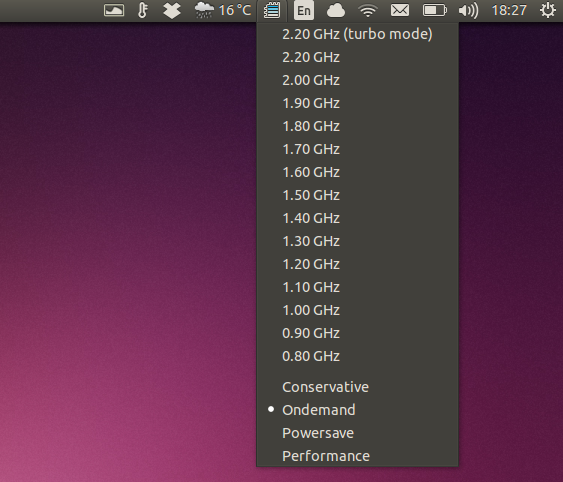Viewport: 563px width, 482px height.
Task: Open the power session menu
Action: point(548,10)
